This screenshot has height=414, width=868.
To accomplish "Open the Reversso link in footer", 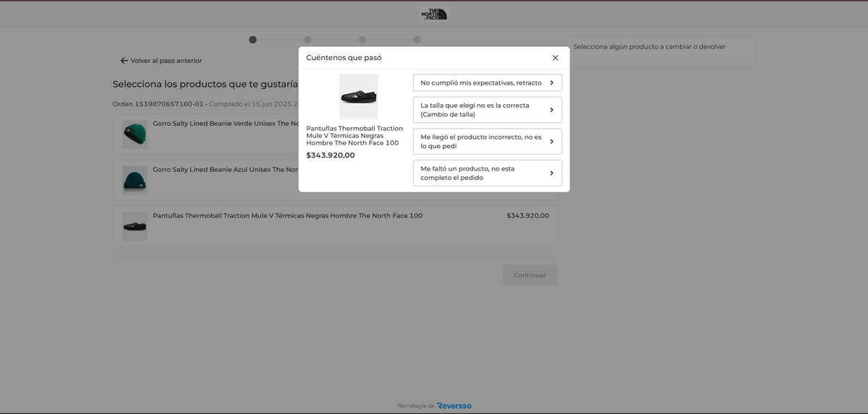I will pyautogui.click(x=454, y=406).
